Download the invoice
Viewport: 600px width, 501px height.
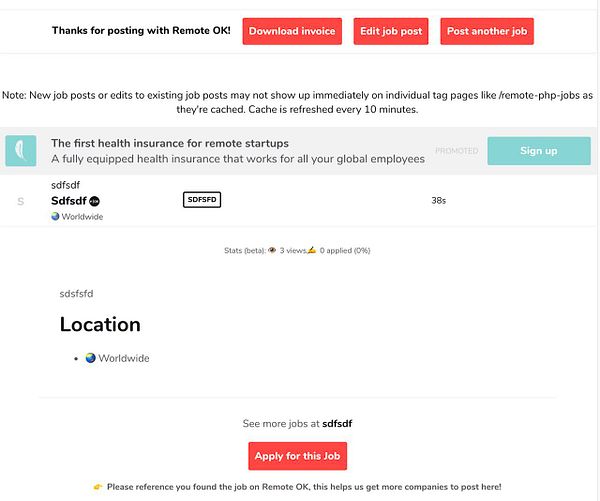291,31
